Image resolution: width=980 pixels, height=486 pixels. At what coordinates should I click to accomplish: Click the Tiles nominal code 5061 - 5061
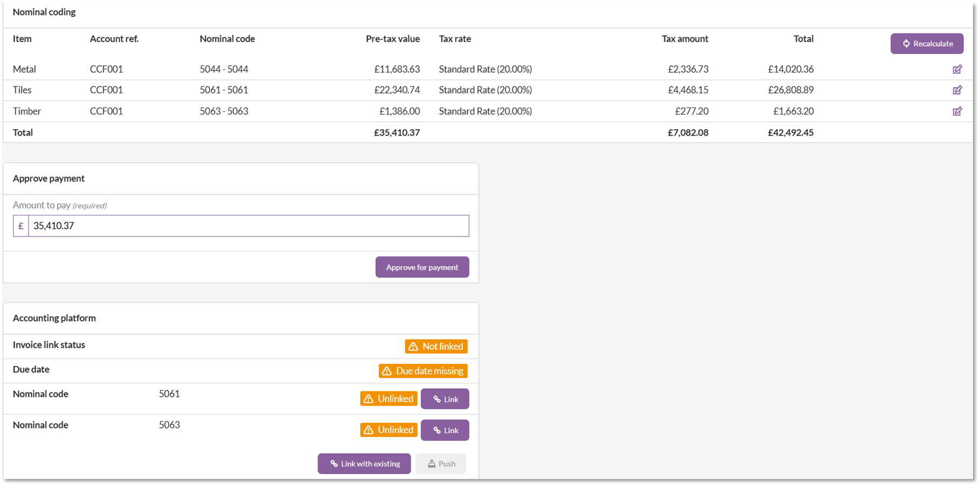coord(224,90)
